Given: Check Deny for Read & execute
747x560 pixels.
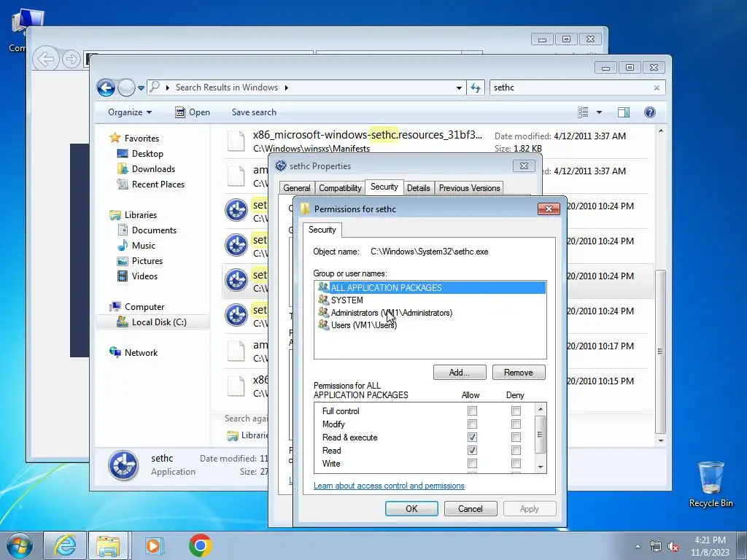Looking at the screenshot, I should (516, 437).
